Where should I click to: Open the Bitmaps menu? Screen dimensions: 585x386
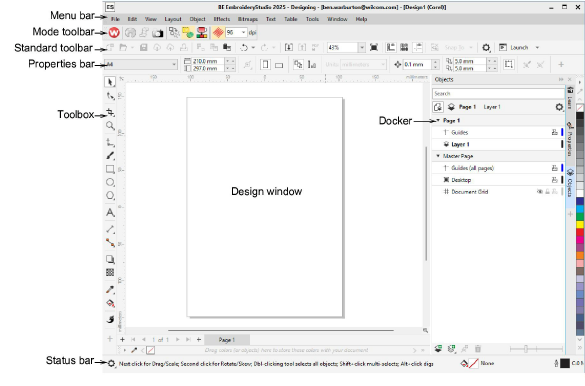point(248,19)
